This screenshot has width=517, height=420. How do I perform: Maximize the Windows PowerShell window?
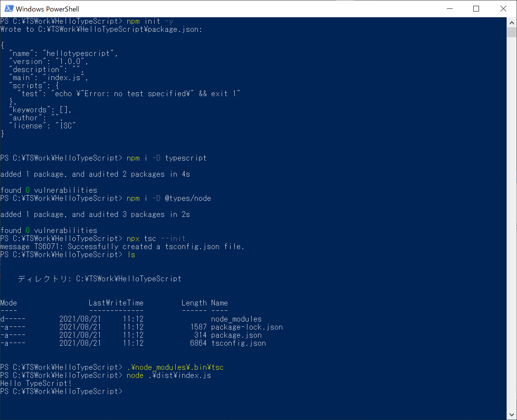pos(476,8)
